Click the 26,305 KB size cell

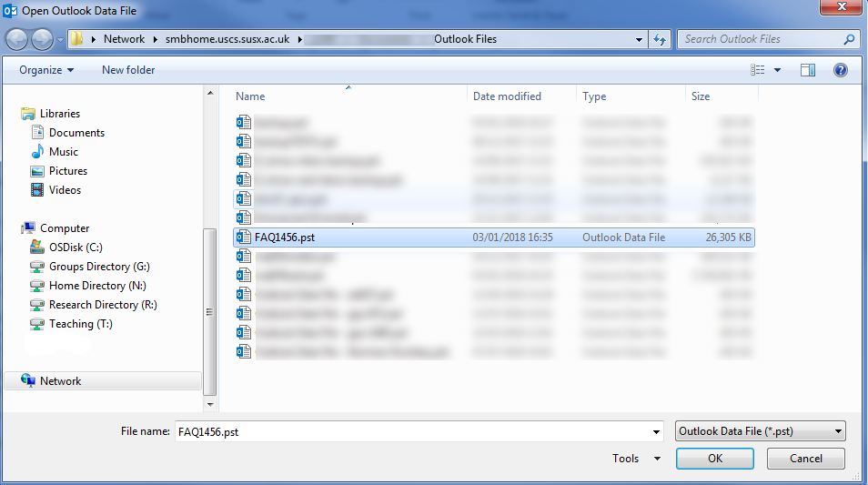728,237
